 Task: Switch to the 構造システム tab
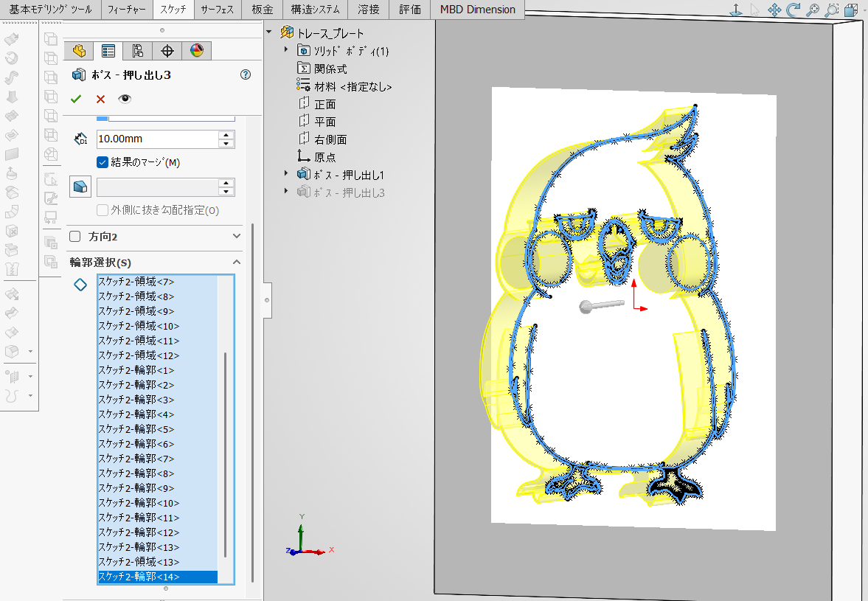click(x=316, y=10)
